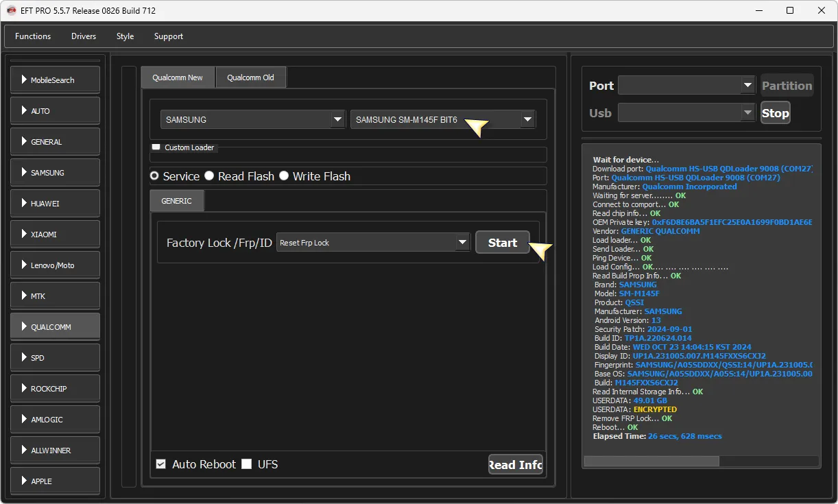838x504 pixels.
Task: Open the SAMSUNG sidebar category
Action: click(x=55, y=172)
